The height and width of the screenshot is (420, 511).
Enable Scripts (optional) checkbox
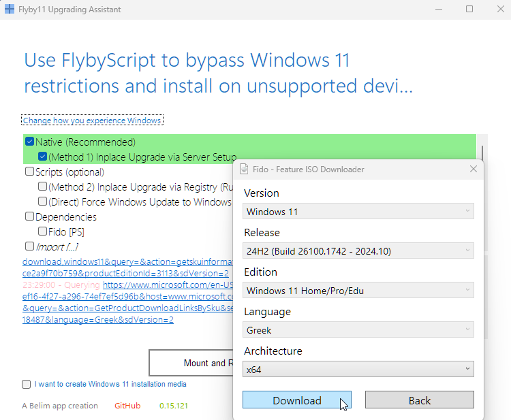30,172
